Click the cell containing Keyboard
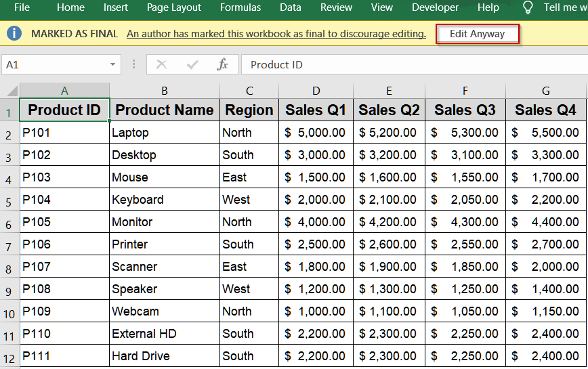This screenshot has width=588, height=369. tap(164, 200)
